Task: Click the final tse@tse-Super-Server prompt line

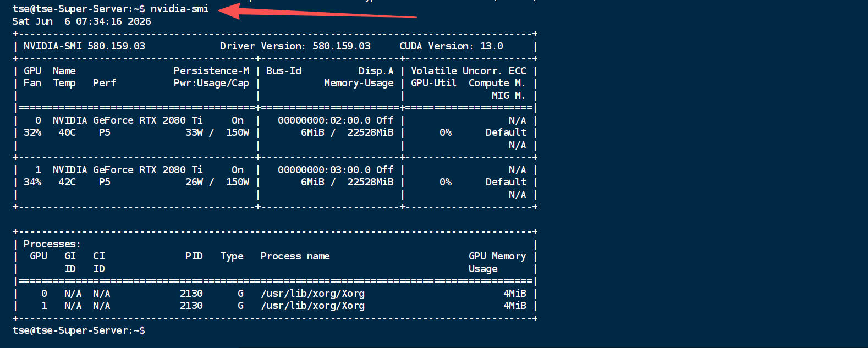Action: tap(79, 330)
